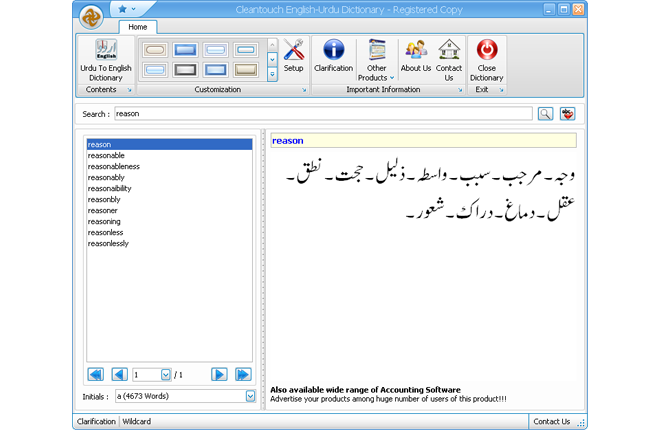Select the dark blue skin style top row
This screenshot has width=660, height=440.
point(185,50)
